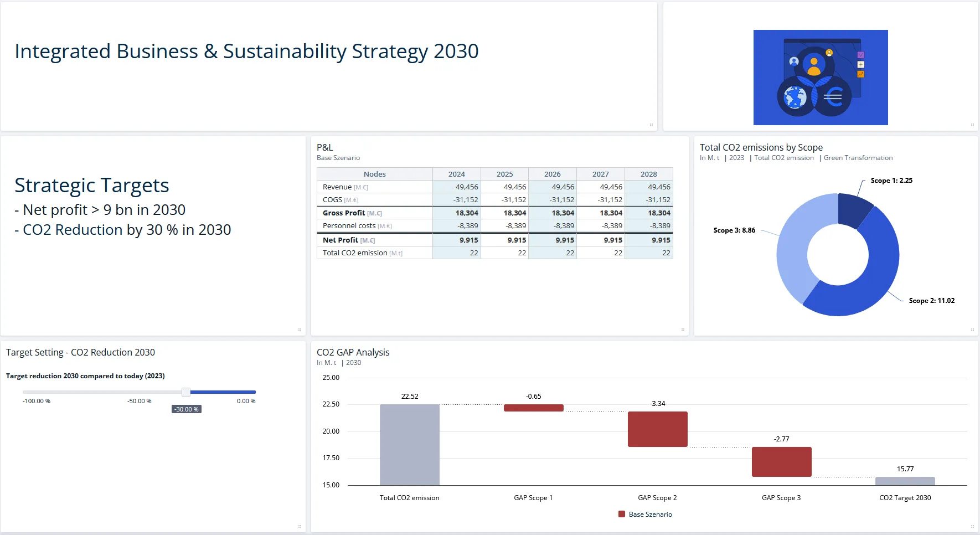Click the 2026 column header
This screenshot has width=980, height=535.
pos(553,174)
